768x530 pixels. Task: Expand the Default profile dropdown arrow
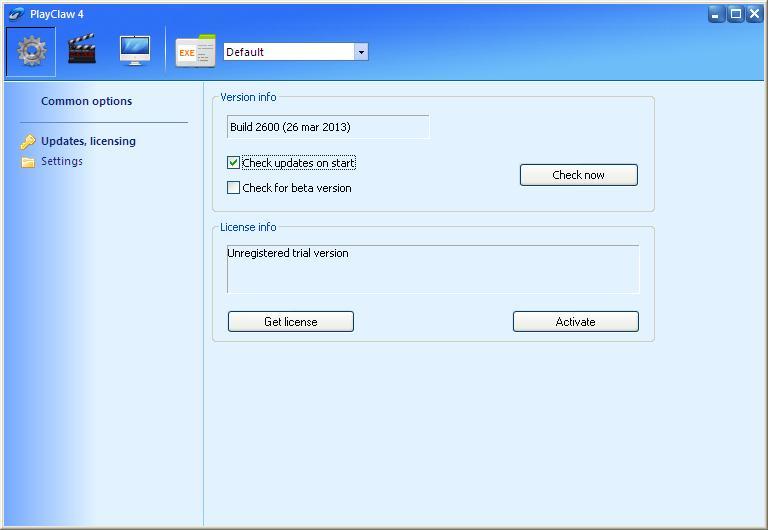point(361,52)
